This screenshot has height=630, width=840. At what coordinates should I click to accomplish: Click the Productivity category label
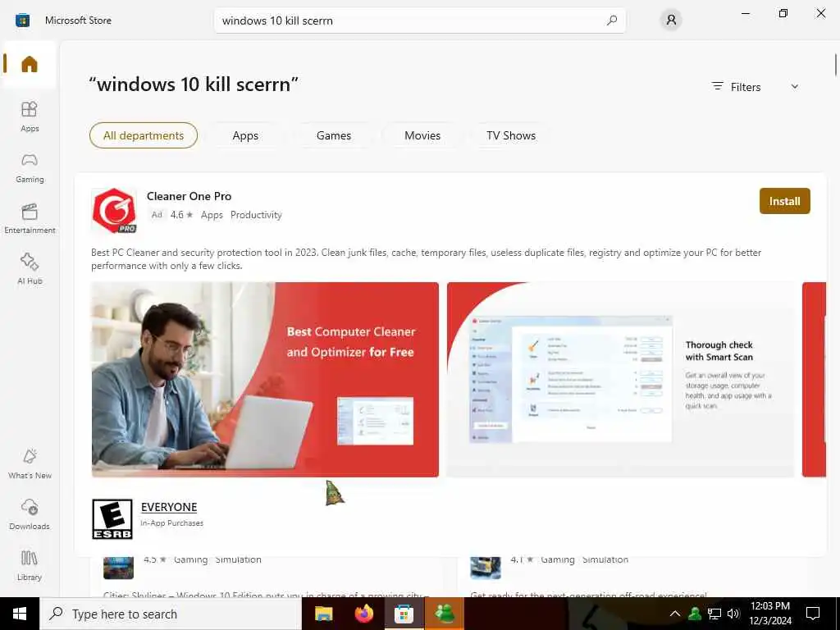click(x=256, y=215)
